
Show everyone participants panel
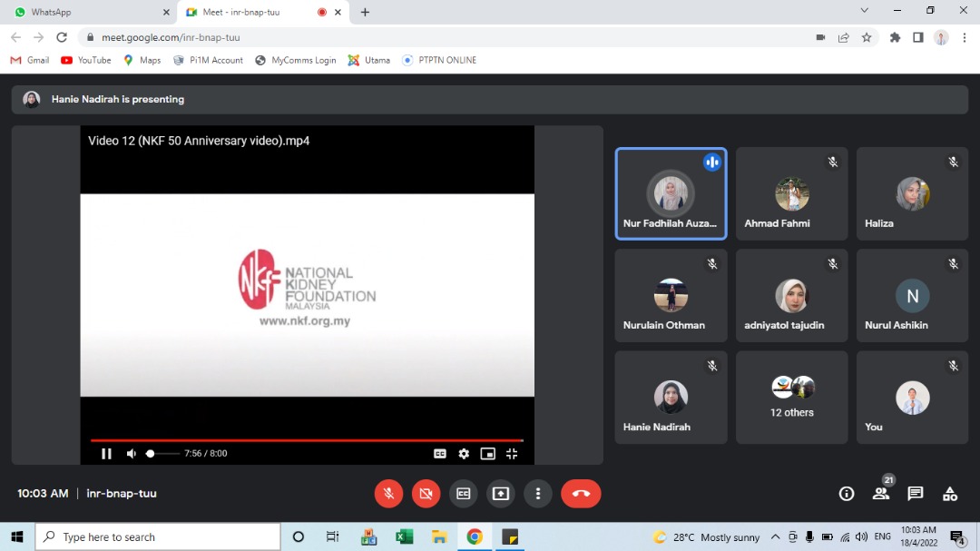(880, 494)
